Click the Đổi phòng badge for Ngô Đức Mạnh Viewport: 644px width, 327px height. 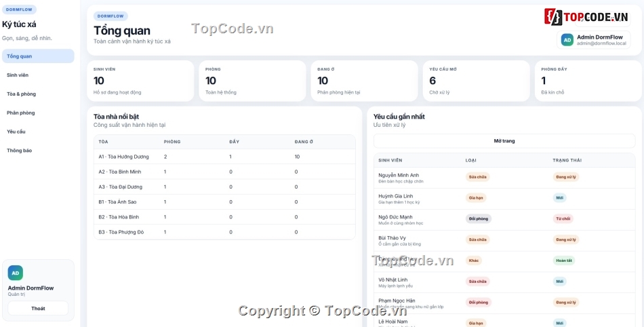479,218
